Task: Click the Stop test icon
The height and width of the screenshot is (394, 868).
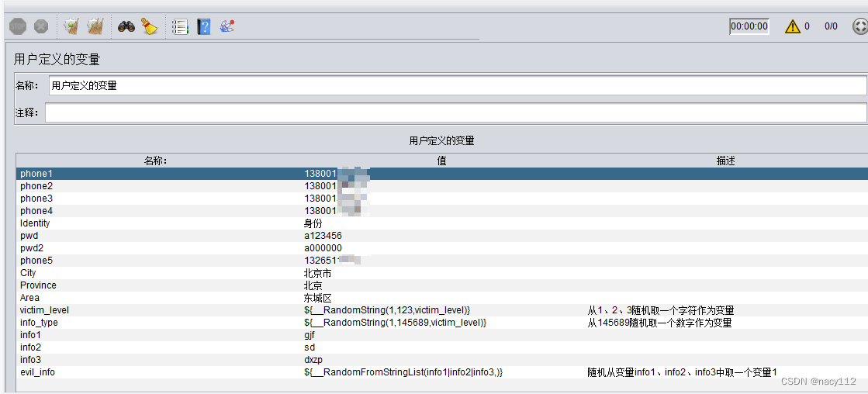Action: (18, 26)
